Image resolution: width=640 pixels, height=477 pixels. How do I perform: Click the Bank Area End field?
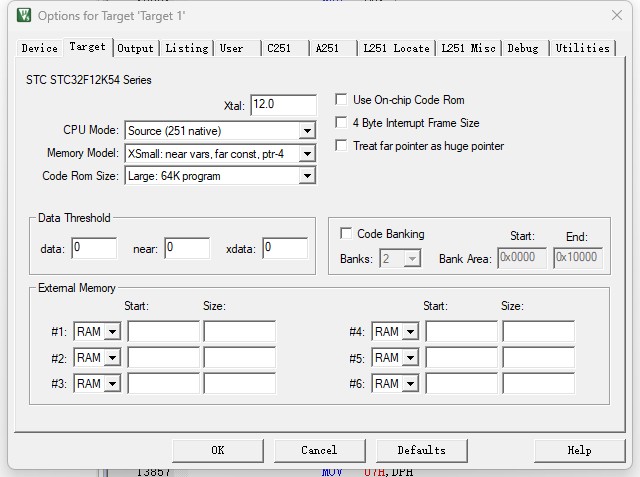[578, 257]
